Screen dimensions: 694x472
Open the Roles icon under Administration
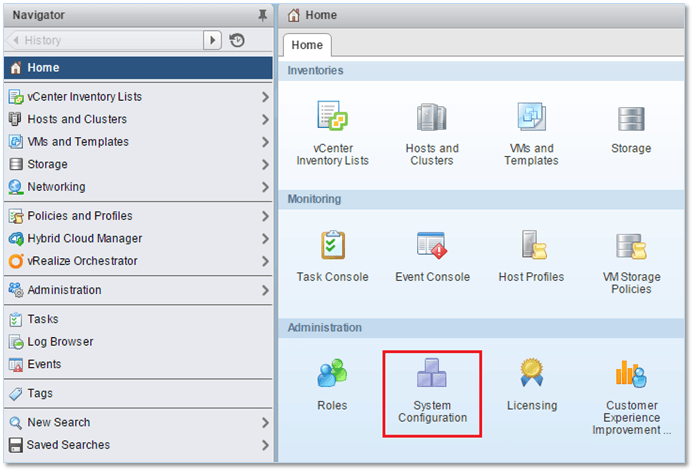pyautogui.click(x=332, y=373)
